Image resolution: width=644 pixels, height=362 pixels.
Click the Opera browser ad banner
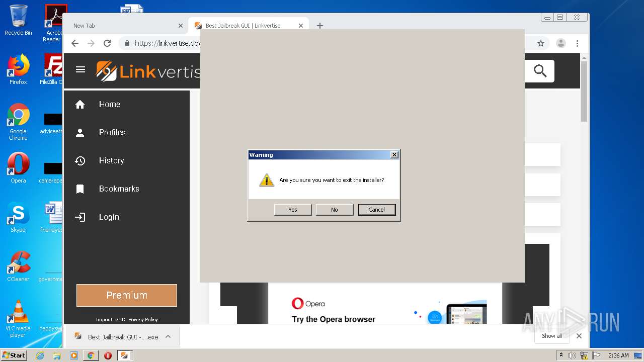click(x=385, y=304)
